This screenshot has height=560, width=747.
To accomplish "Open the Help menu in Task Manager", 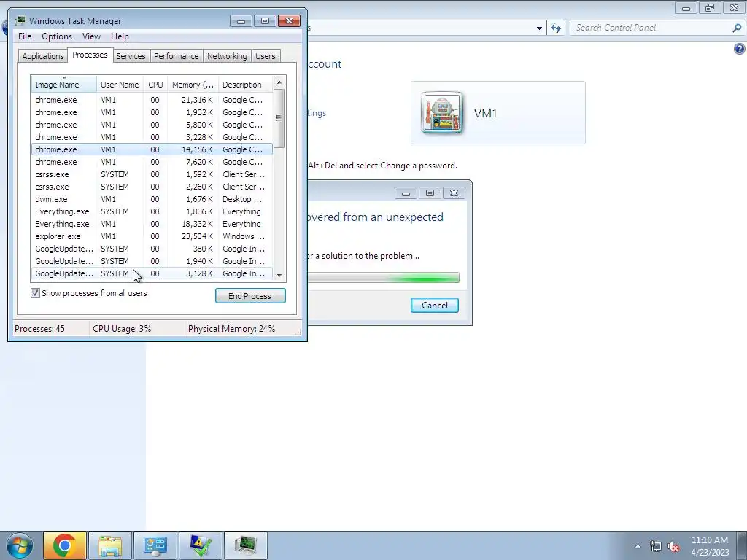I will pos(120,36).
